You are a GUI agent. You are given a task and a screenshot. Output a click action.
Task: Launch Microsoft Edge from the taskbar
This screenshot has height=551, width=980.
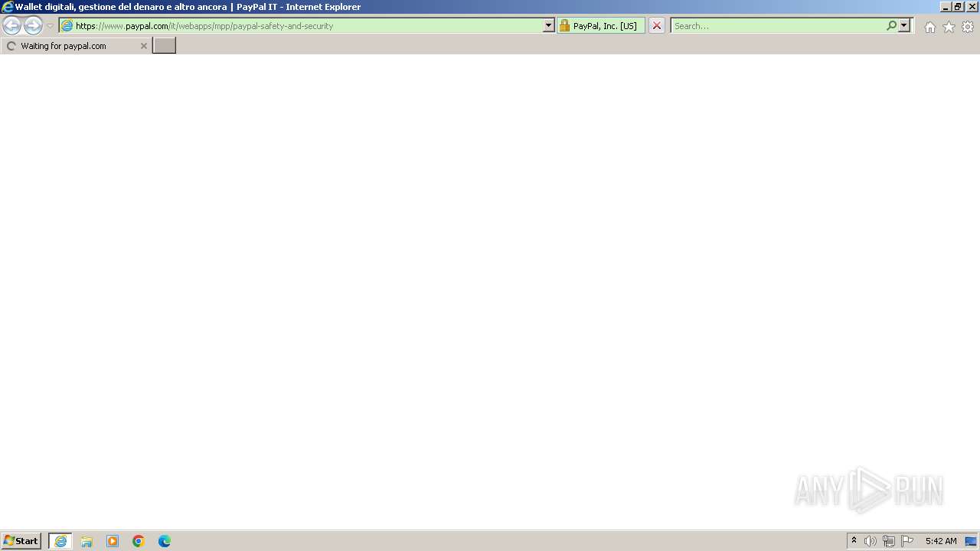(x=165, y=541)
